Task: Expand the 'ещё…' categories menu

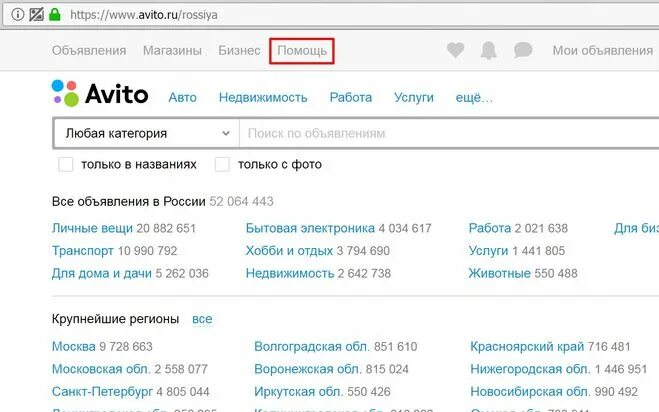Action: tap(474, 98)
